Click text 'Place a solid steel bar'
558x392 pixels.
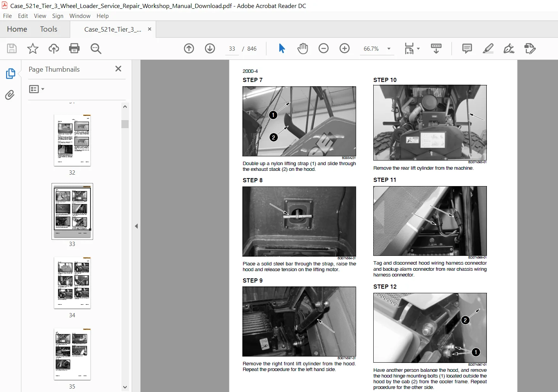tap(268, 264)
